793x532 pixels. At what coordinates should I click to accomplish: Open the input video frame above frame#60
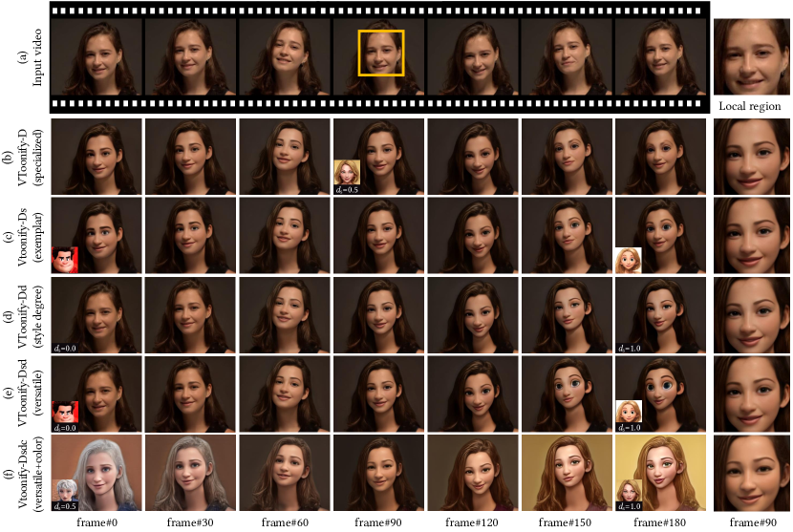(284, 56)
